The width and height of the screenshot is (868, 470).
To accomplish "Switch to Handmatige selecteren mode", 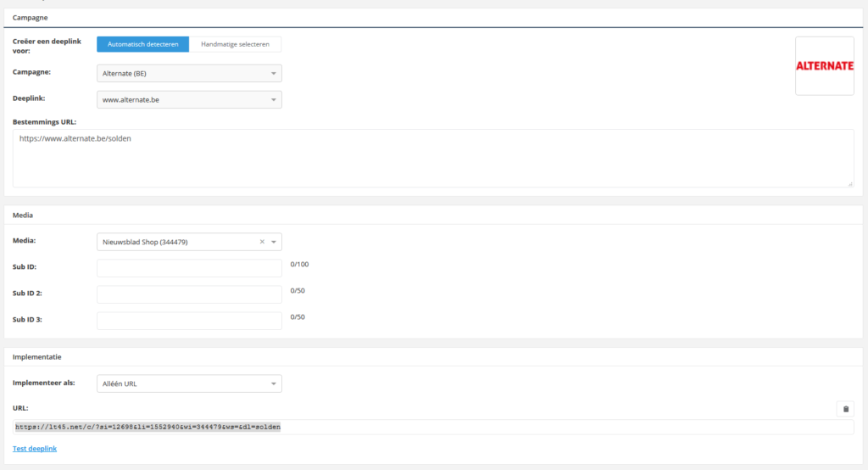I will tap(236, 44).
